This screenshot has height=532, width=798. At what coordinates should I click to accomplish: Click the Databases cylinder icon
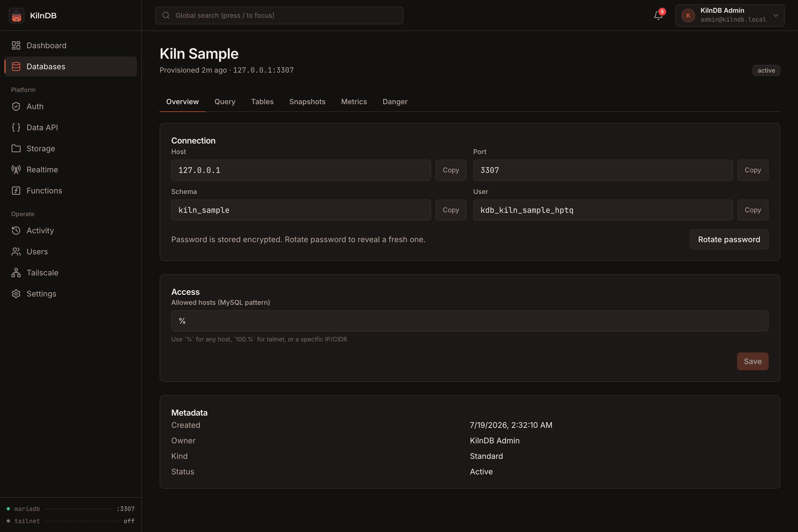pyautogui.click(x=16, y=66)
